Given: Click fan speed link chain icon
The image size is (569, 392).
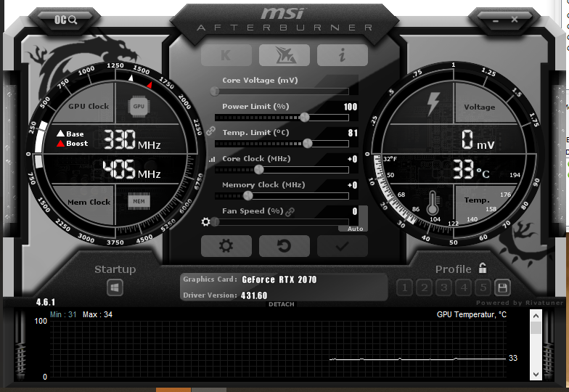Looking at the screenshot, I should (x=290, y=212).
